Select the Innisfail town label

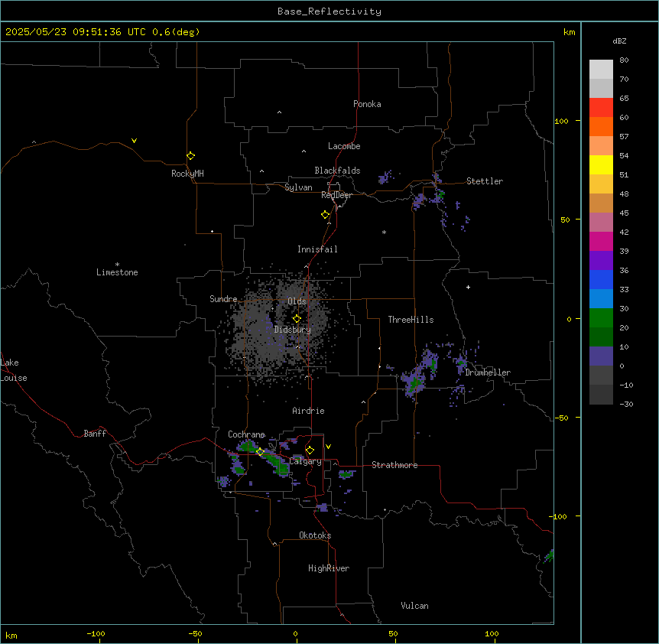(317, 249)
